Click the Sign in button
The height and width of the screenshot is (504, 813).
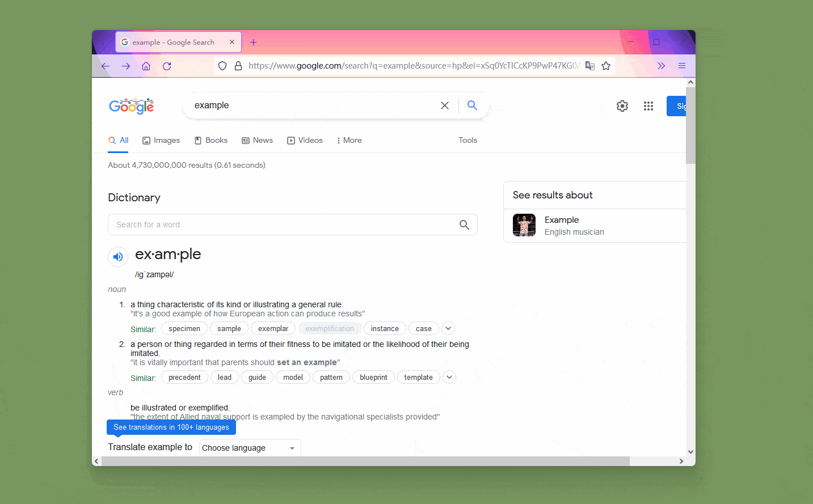click(676, 106)
